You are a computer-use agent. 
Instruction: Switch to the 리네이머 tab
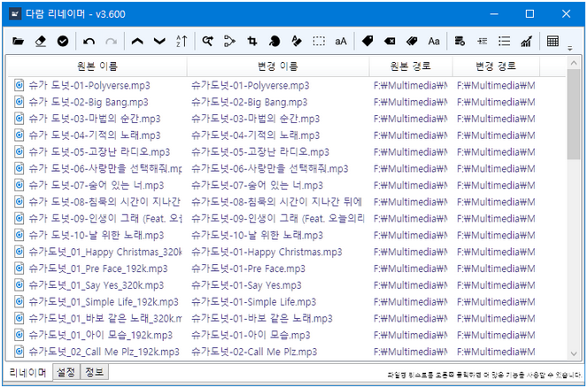[x=27, y=373]
